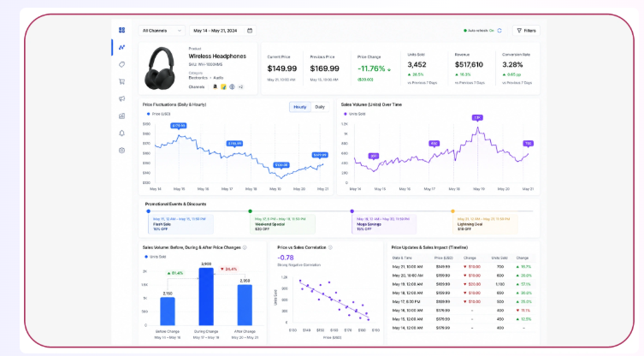The width and height of the screenshot is (644, 356).
Task: Click the $179.99 peak price marker
Action: click(179, 126)
